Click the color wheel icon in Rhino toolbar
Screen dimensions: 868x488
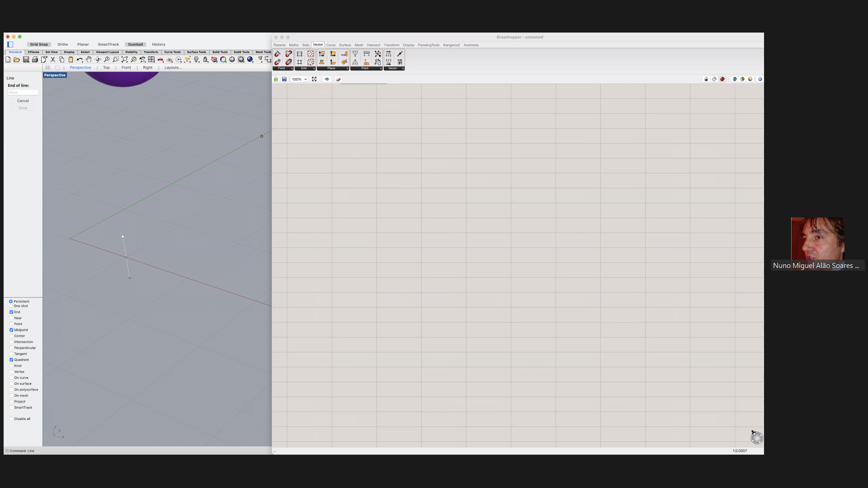point(223,60)
